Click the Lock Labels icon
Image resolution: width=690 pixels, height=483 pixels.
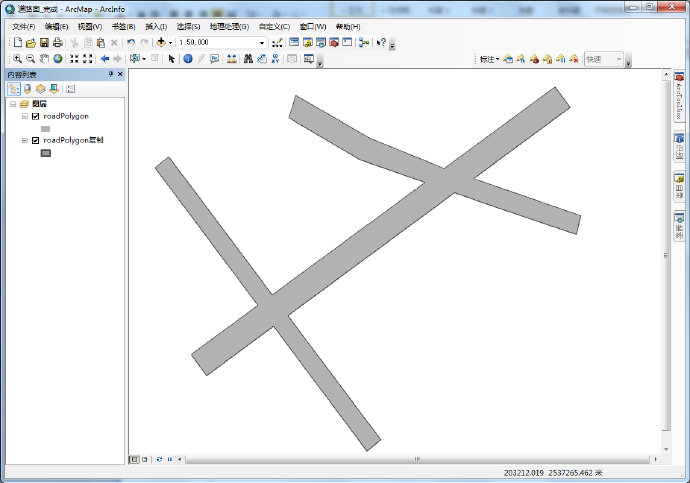point(547,59)
